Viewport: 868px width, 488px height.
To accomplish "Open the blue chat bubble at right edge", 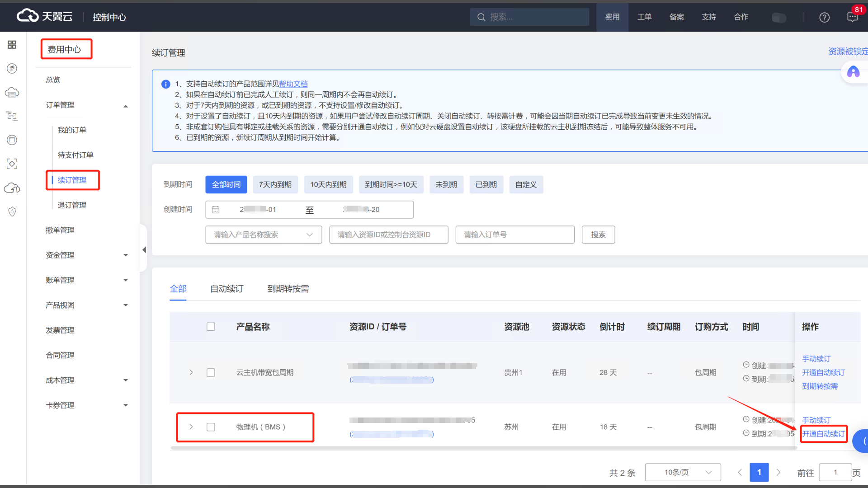I will pos(861,441).
